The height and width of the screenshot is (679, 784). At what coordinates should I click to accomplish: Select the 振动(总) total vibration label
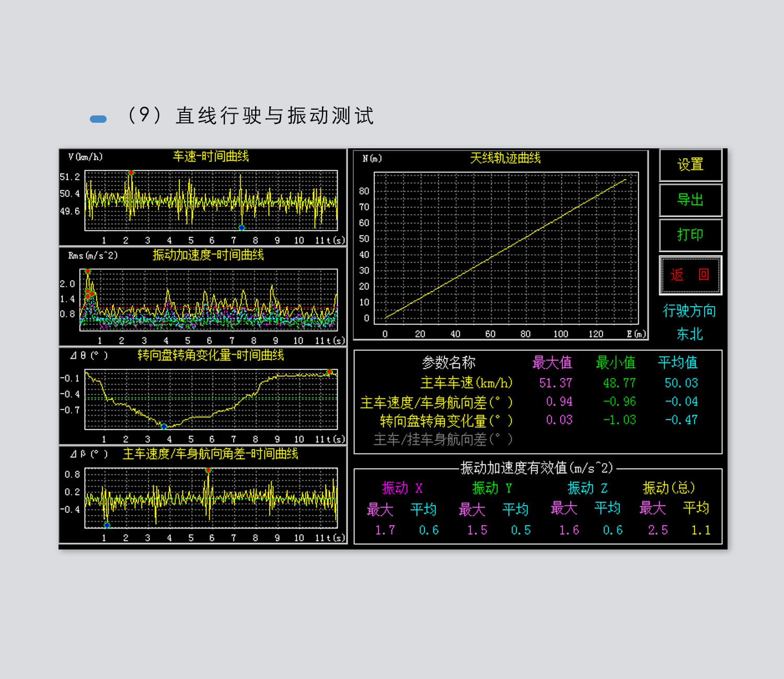point(669,488)
